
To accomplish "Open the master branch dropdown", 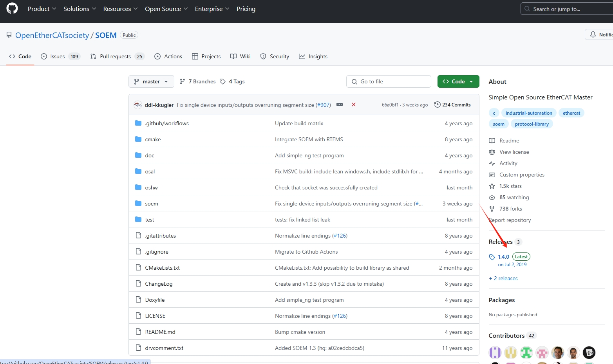I will coord(151,81).
